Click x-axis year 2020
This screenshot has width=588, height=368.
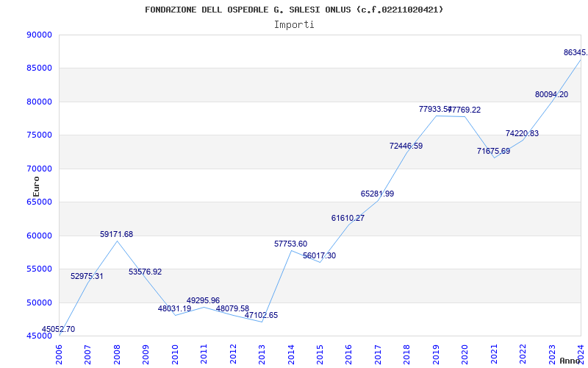465,355
